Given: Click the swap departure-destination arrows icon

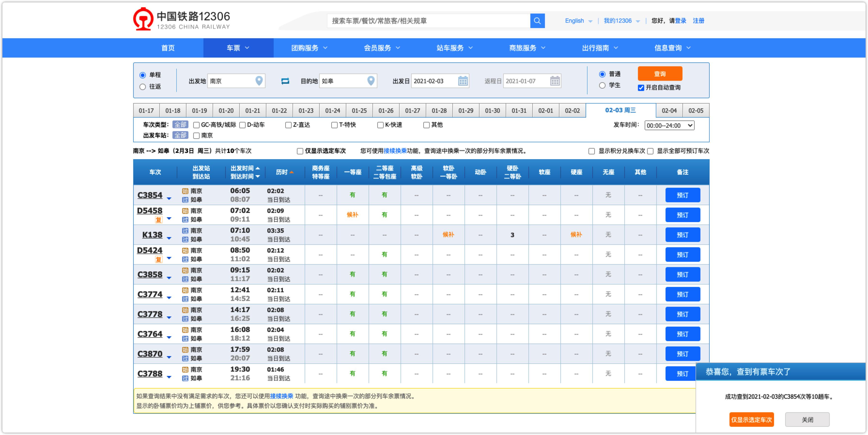Looking at the screenshot, I should [285, 81].
